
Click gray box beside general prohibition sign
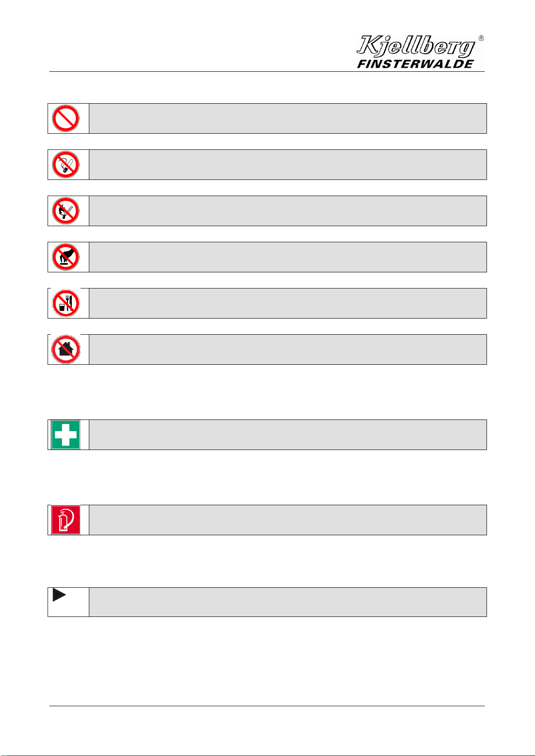point(288,118)
